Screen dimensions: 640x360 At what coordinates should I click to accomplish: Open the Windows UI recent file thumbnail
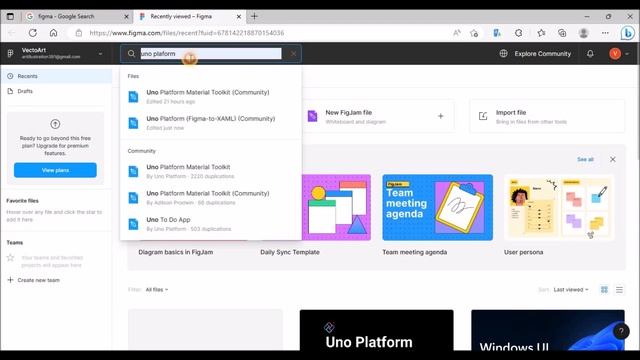pyautogui.click(x=548, y=330)
